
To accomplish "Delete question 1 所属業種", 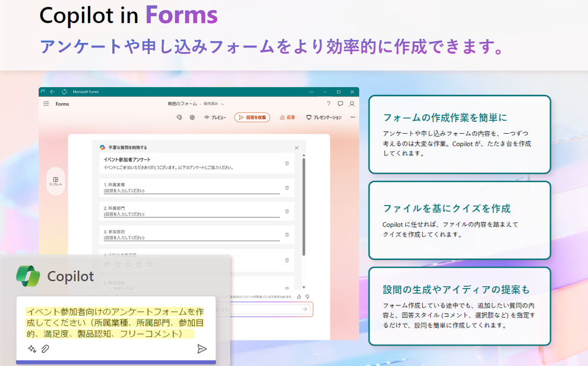I will [287, 188].
